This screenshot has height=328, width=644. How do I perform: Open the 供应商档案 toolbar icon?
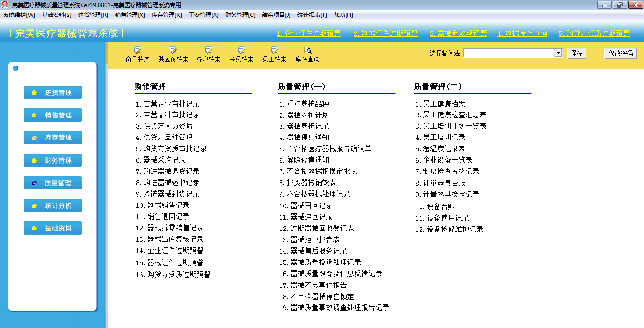[x=173, y=50]
